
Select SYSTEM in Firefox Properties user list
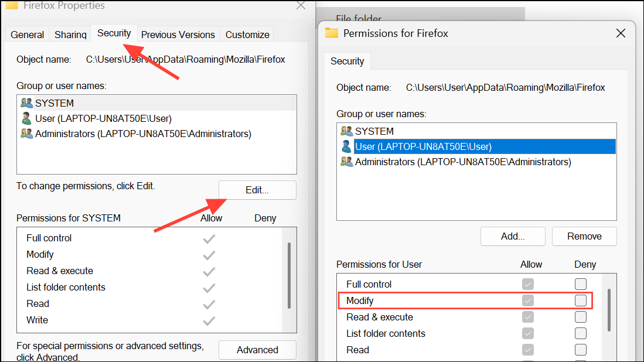click(156, 103)
